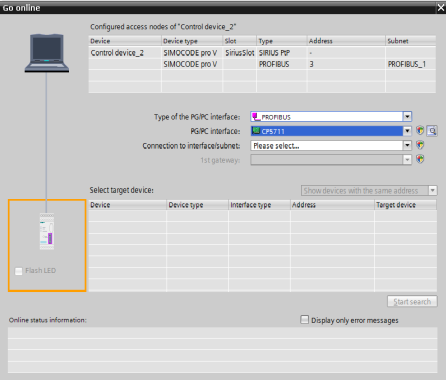The width and height of the screenshot is (446, 380).
Task: Click shield icon beside 1st gateway
Action: [420, 159]
